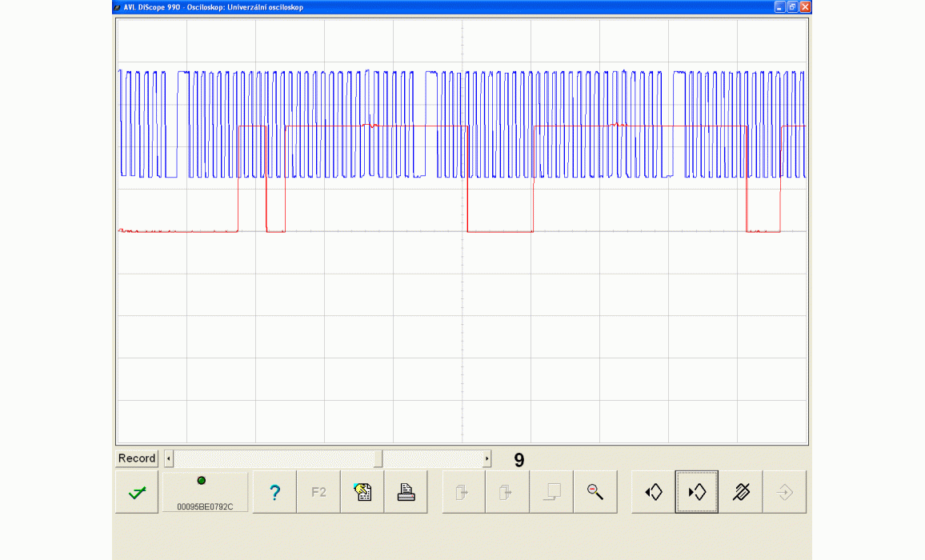
Task: Click the record scrollbar track right of thumb
Action: tap(432, 458)
